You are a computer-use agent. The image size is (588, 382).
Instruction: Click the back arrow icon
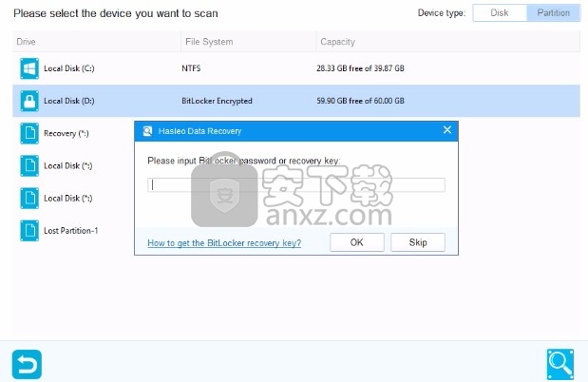[27, 364]
